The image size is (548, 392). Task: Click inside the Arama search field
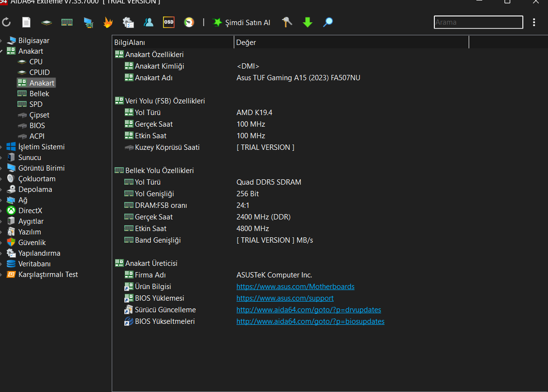pos(478,22)
